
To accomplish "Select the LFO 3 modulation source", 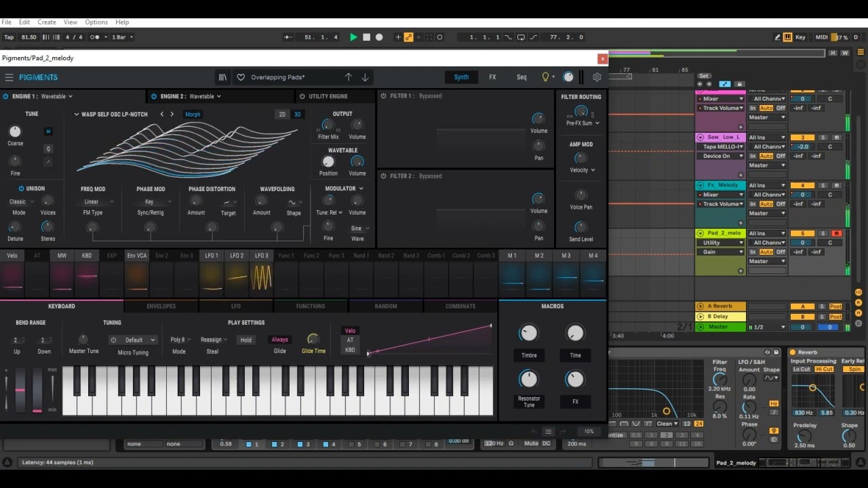I will (262, 256).
